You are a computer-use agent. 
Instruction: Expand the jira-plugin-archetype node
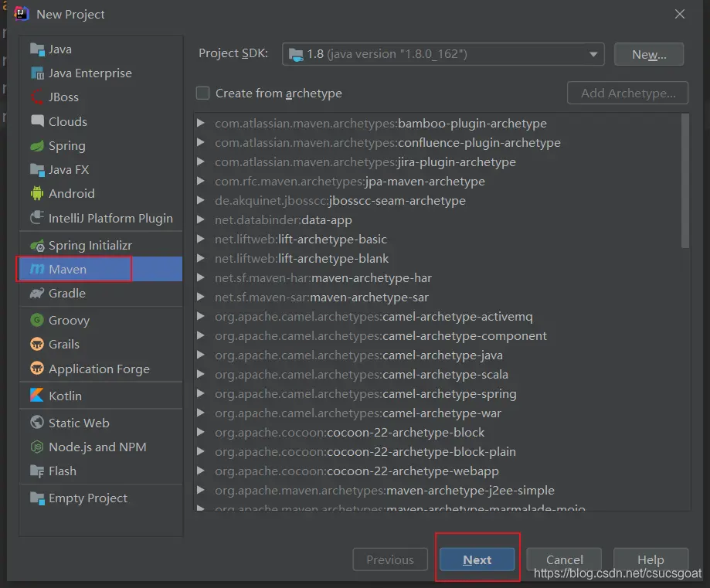pyautogui.click(x=201, y=161)
